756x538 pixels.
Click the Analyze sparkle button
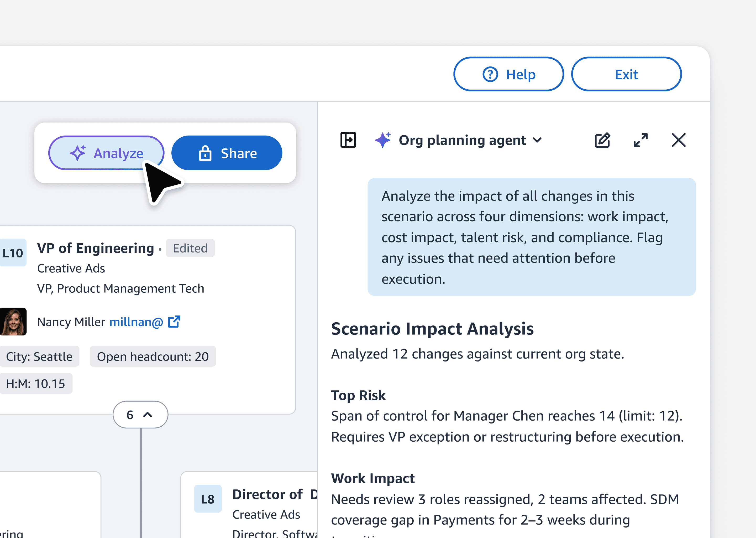106,153
